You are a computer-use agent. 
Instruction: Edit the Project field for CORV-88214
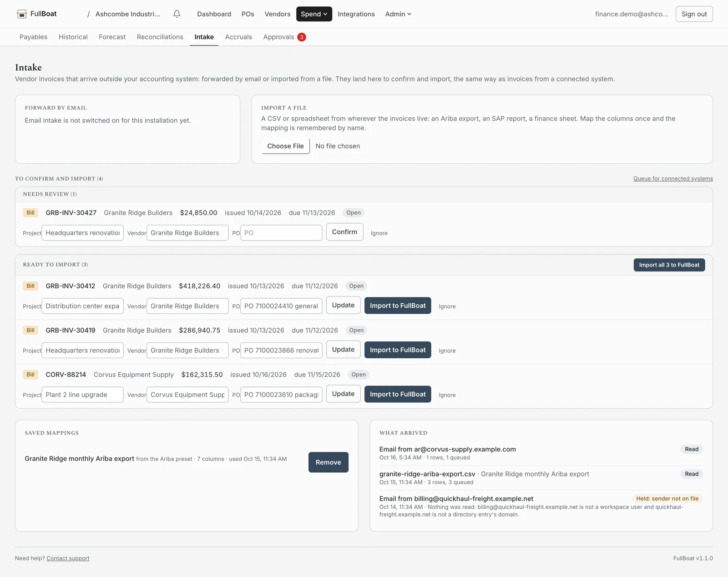82,395
